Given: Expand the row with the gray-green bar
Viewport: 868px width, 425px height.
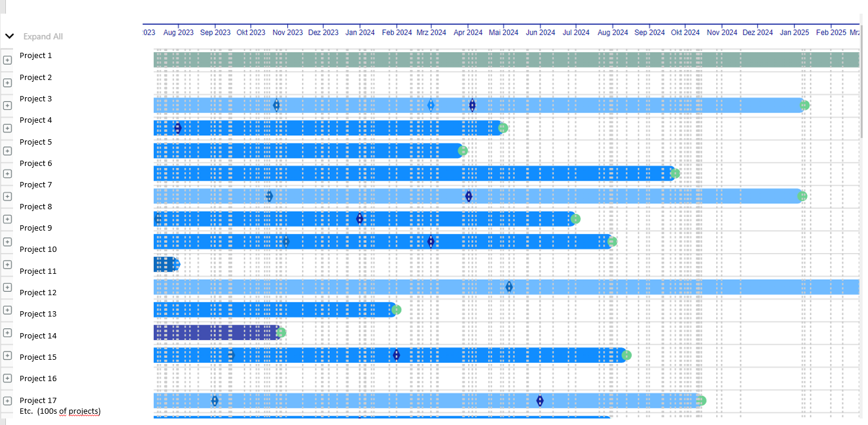Looking at the screenshot, I should click(x=7, y=60).
